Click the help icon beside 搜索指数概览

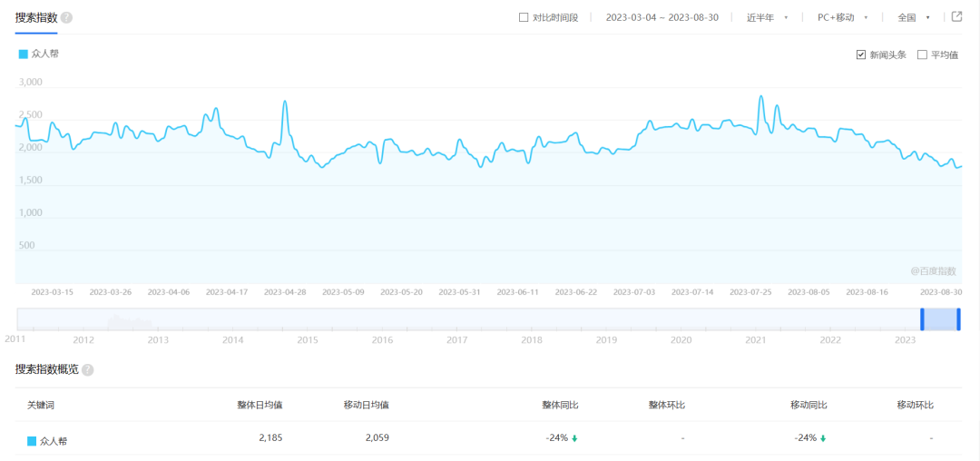pyautogui.click(x=88, y=370)
